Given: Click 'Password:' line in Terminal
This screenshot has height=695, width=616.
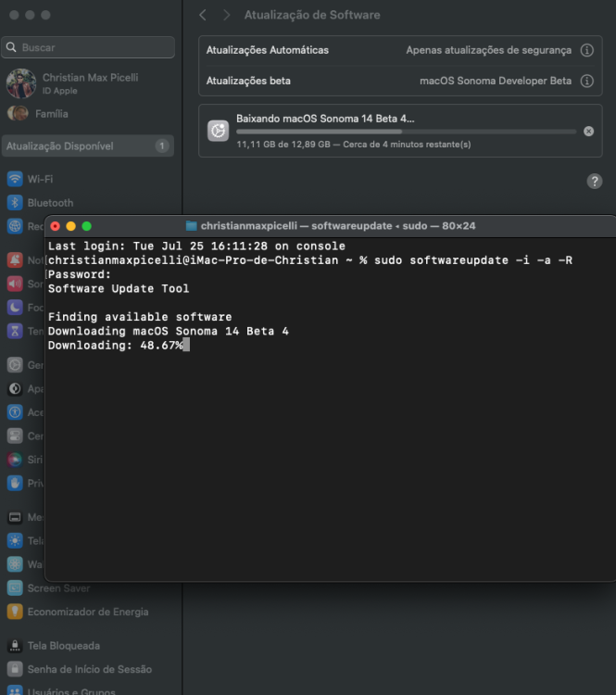Looking at the screenshot, I should click(x=80, y=274).
